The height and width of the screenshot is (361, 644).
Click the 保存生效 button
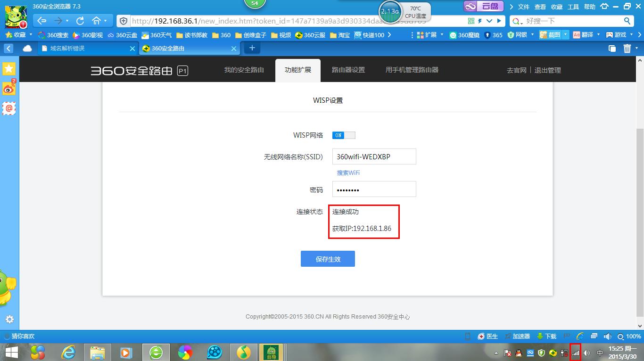click(x=328, y=259)
